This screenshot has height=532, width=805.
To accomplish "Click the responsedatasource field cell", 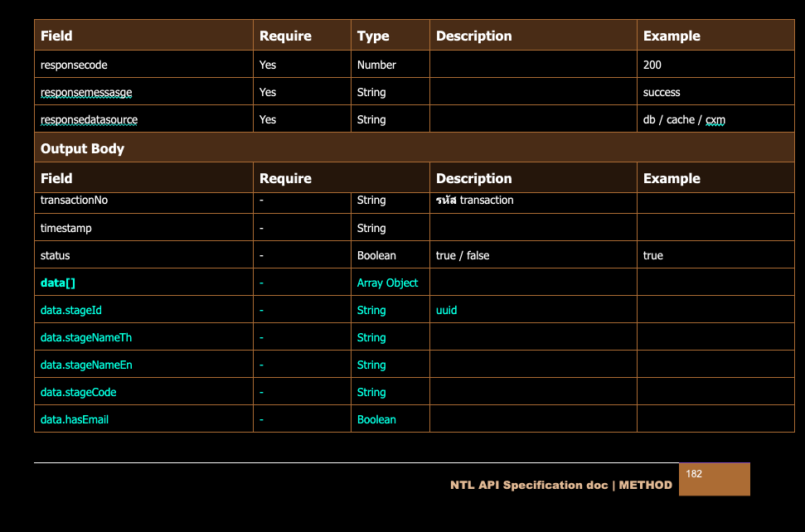I will (89, 119).
